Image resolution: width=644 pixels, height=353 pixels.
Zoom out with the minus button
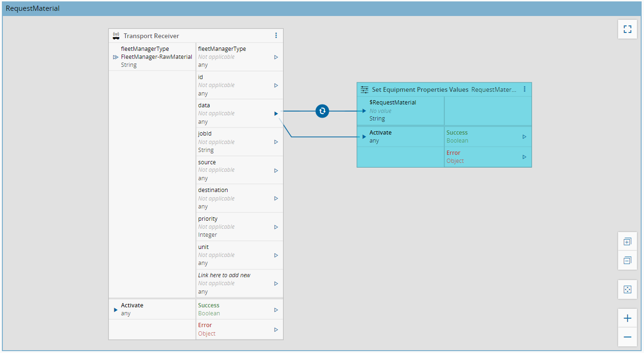[627, 337]
